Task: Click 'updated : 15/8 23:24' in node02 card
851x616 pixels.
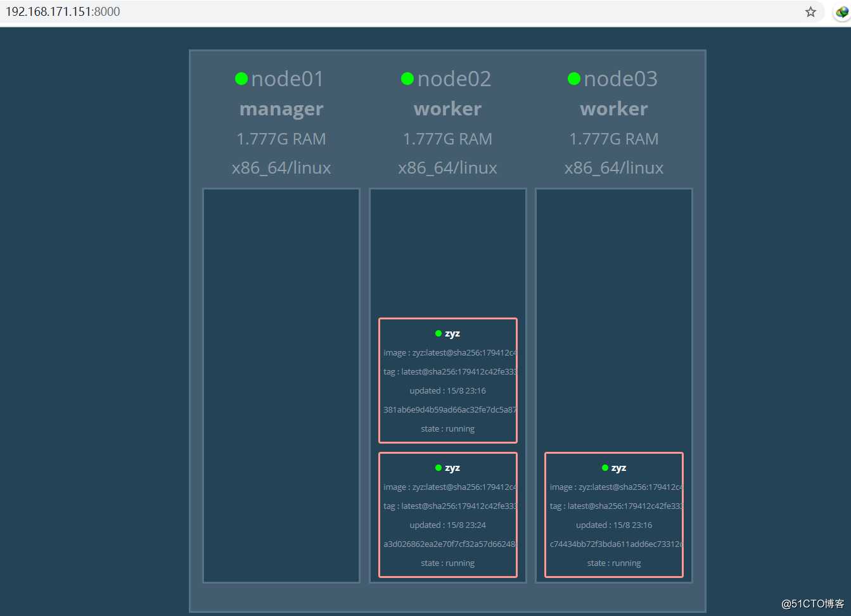Action: point(448,525)
